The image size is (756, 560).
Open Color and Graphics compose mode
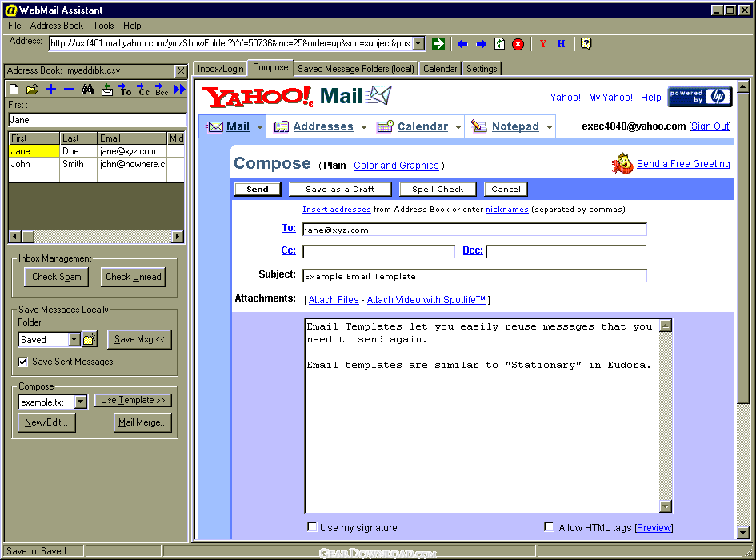click(396, 166)
